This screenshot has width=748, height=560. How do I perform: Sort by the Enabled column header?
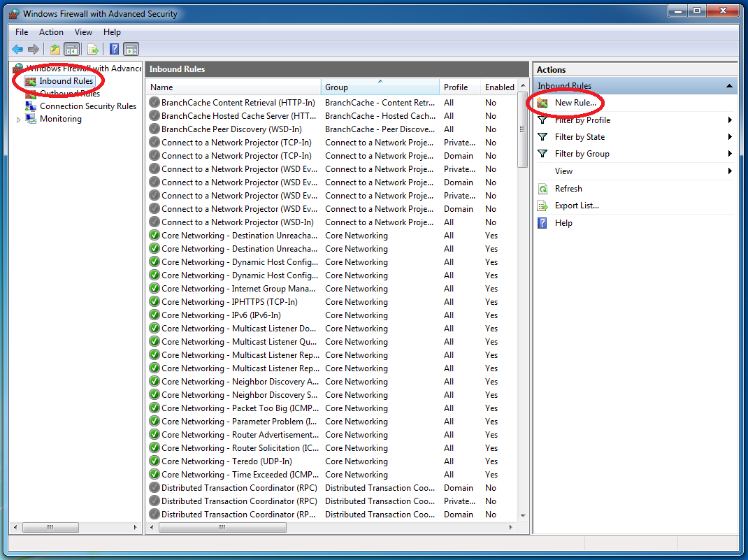pos(499,87)
